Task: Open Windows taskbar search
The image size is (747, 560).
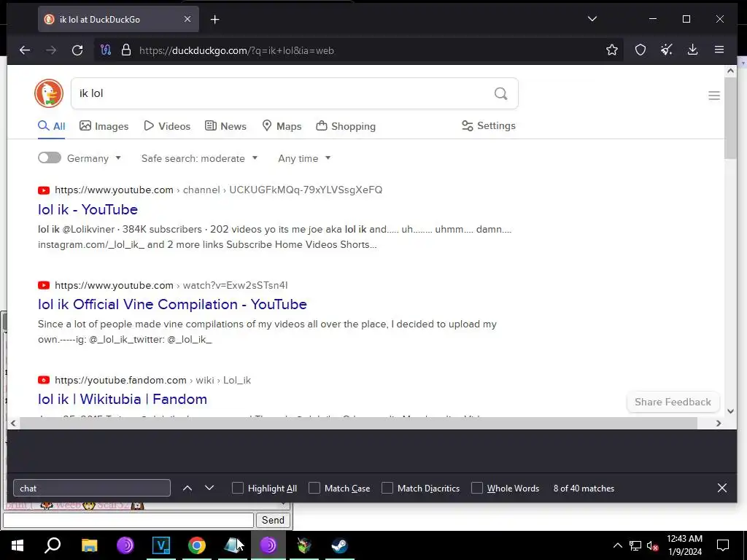Action: 53,545
